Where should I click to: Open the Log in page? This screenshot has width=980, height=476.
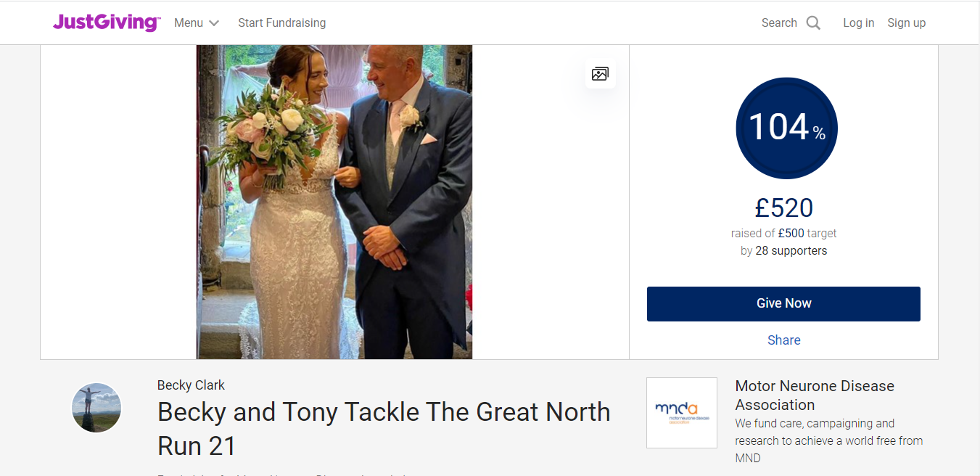[858, 23]
